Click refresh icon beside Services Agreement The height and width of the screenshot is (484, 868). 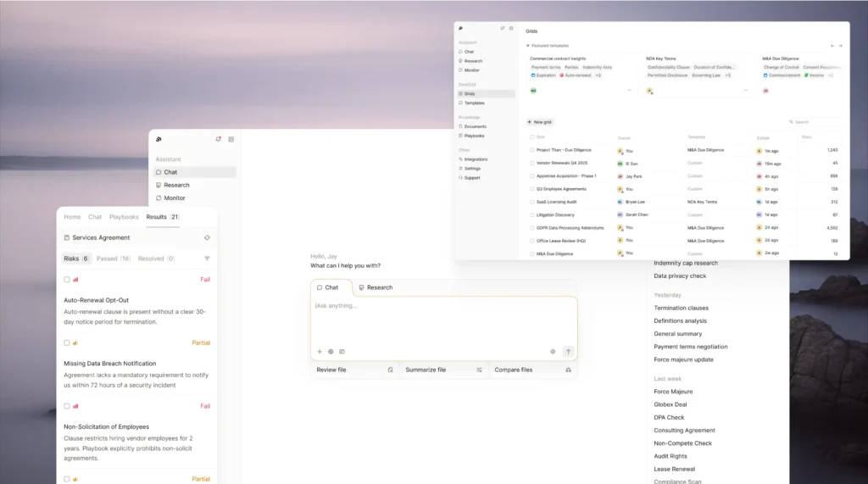pos(207,238)
